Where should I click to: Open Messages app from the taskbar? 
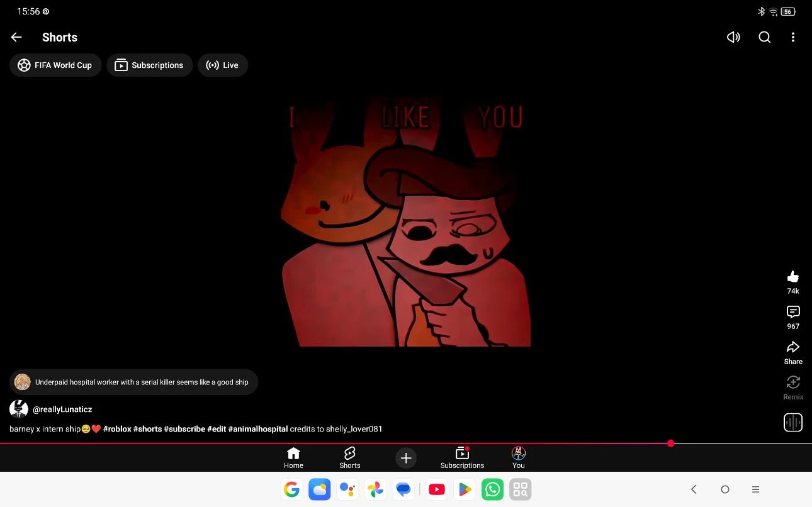tap(403, 489)
